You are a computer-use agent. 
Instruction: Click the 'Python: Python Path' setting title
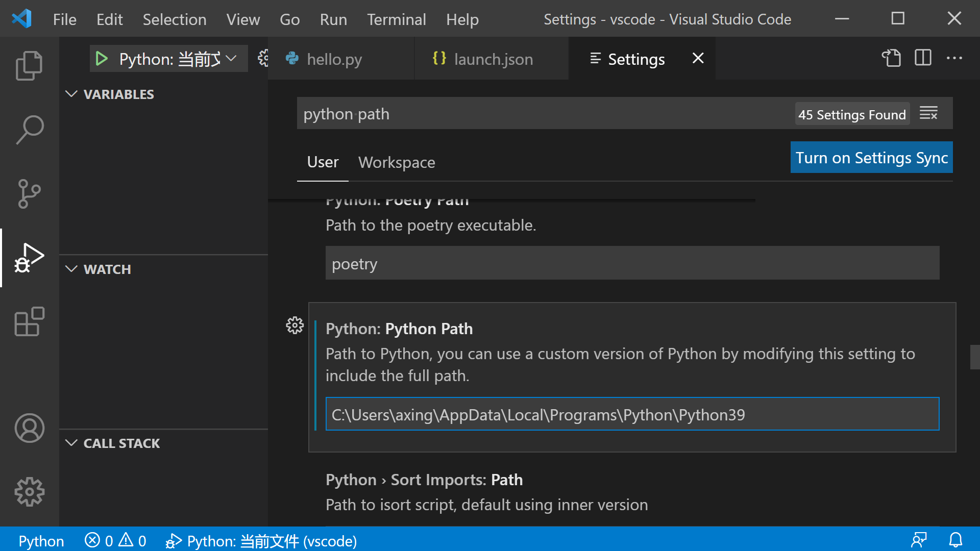point(399,329)
